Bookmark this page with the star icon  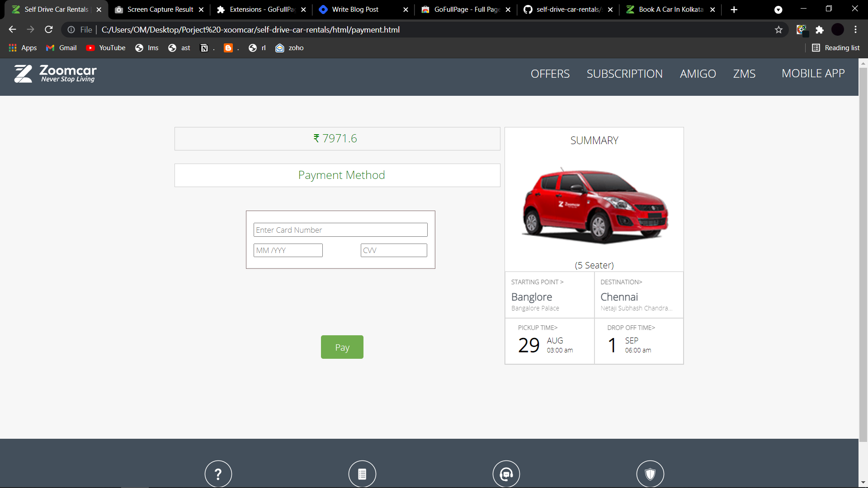tap(778, 30)
